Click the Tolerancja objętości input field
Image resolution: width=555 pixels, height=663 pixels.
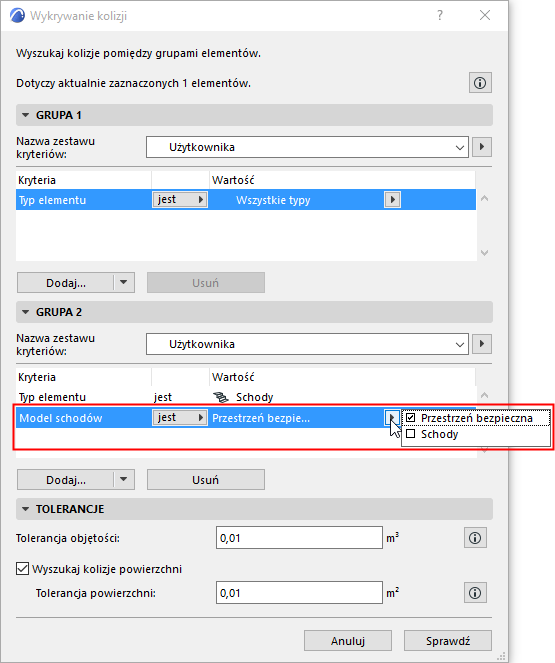pyautogui.click(x=299, y=538)
